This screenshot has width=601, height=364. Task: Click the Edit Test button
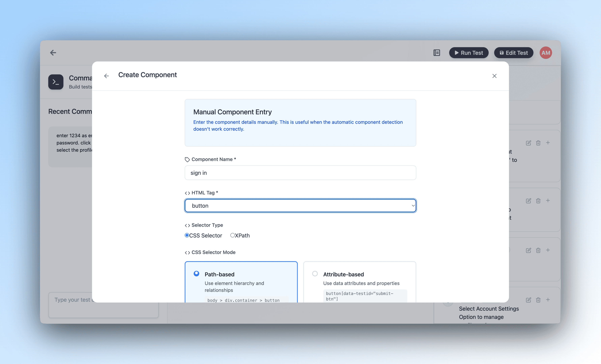click(513, 53)
